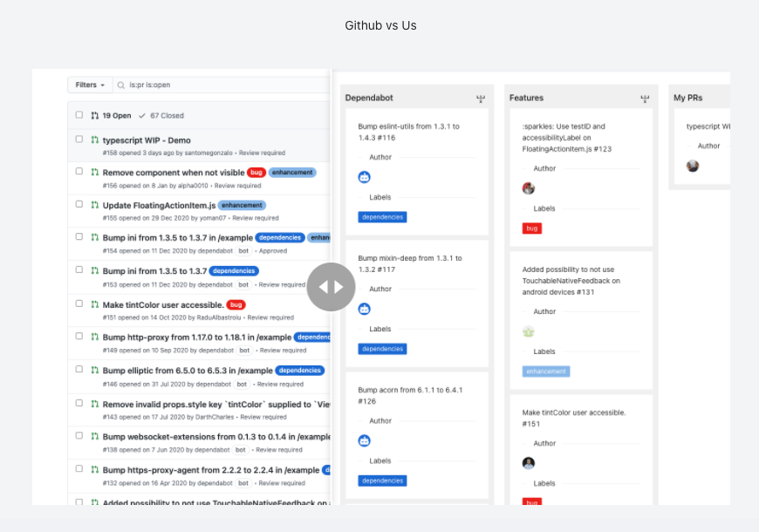Click author avatar on TouchableNativeFeedback card
This screenshot has height=532, width=759.
click(529, 331)
